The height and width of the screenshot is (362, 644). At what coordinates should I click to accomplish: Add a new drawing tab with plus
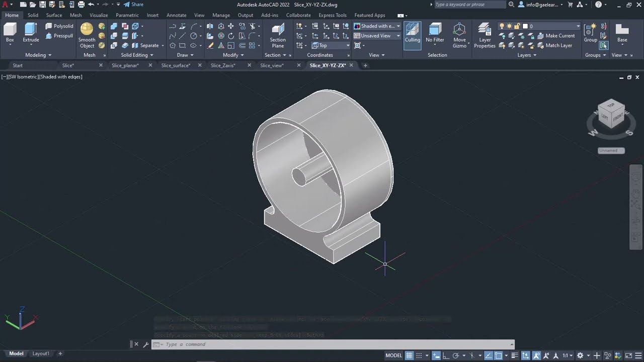365,65
